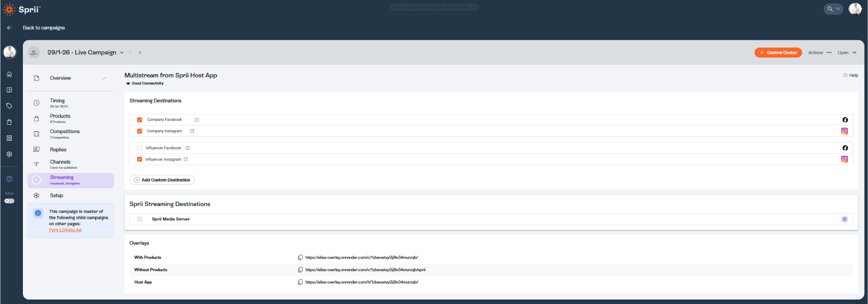
Task: Open the Overview section
Action: coord(70,78)
